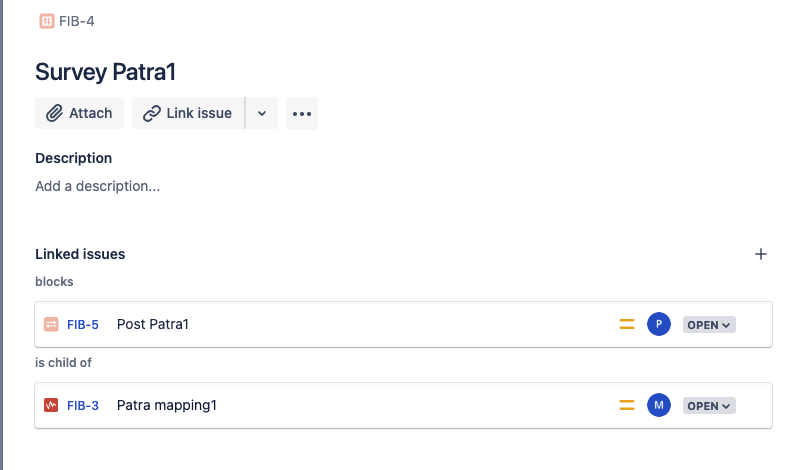This screenshot has height=470, width=809.
Task: Open the FIB-5 issue link
Action: (x=83, y=325)
